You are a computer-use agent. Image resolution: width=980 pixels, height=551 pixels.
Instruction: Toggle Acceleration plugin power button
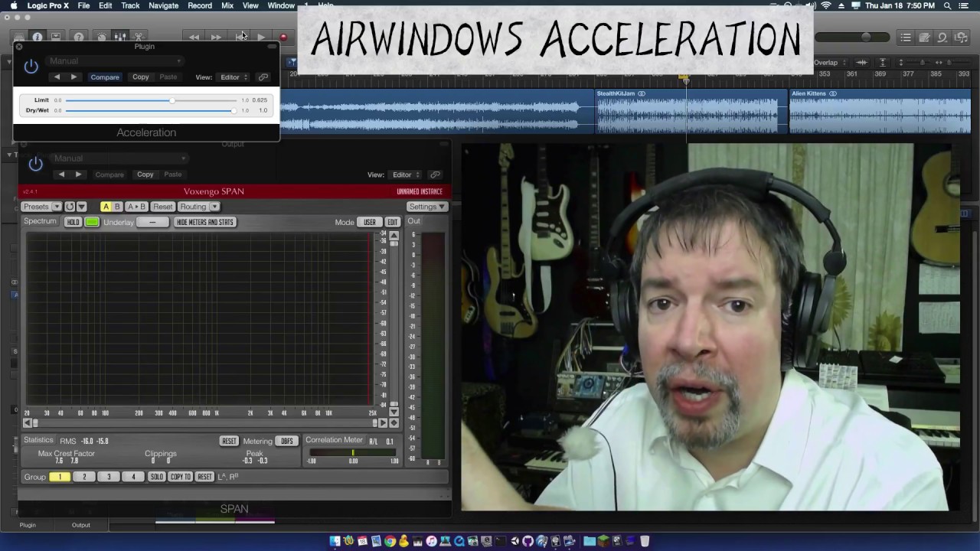click(x=31, y=67)
